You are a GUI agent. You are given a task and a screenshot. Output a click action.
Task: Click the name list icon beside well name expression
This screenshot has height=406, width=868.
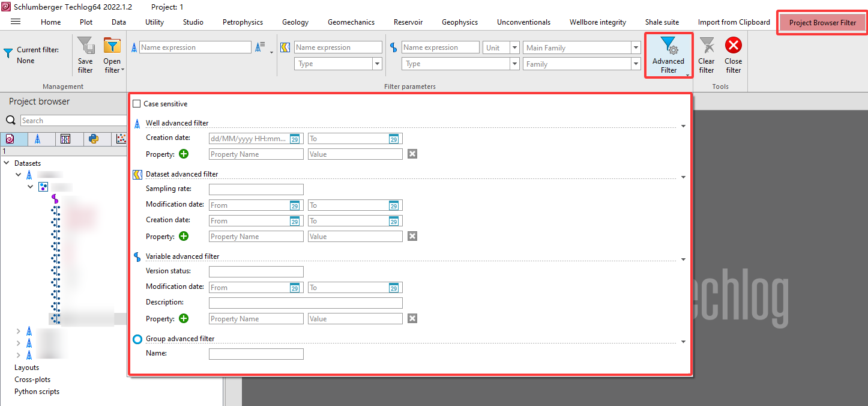(x=260, y=47)
